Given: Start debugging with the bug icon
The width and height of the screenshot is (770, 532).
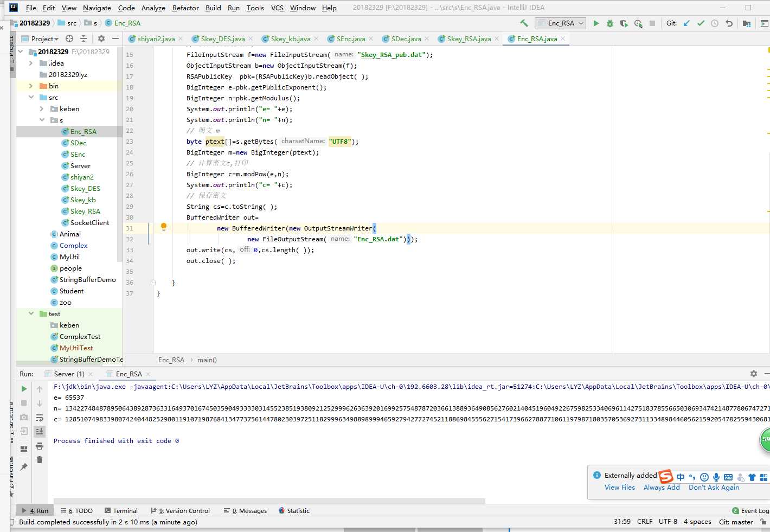Looking at the screenshot, I should [610, 23].
